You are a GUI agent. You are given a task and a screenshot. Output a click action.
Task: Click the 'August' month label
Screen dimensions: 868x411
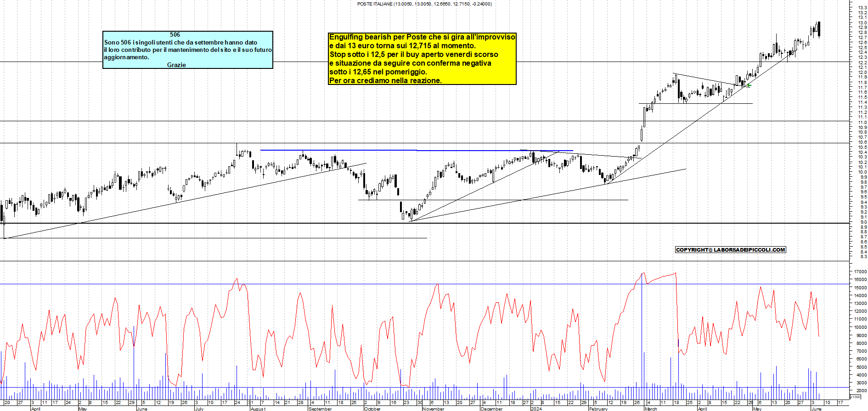point(258,409)
